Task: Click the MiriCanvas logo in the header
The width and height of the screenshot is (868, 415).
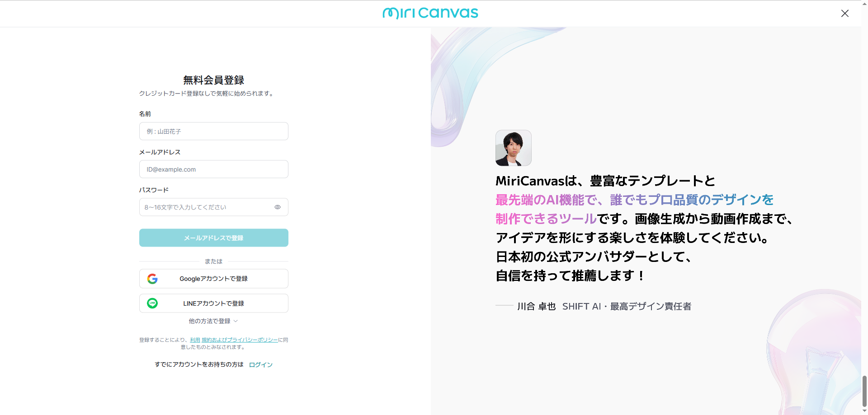Action: (x=430, y=13)
